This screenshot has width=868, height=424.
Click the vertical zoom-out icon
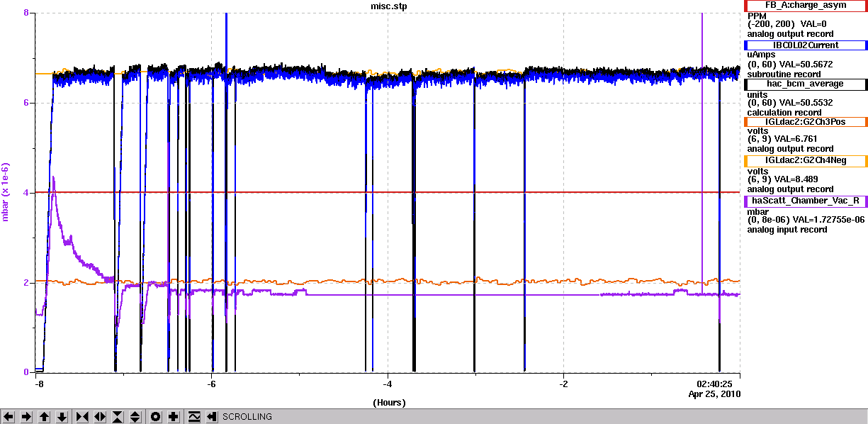[135, 417]
